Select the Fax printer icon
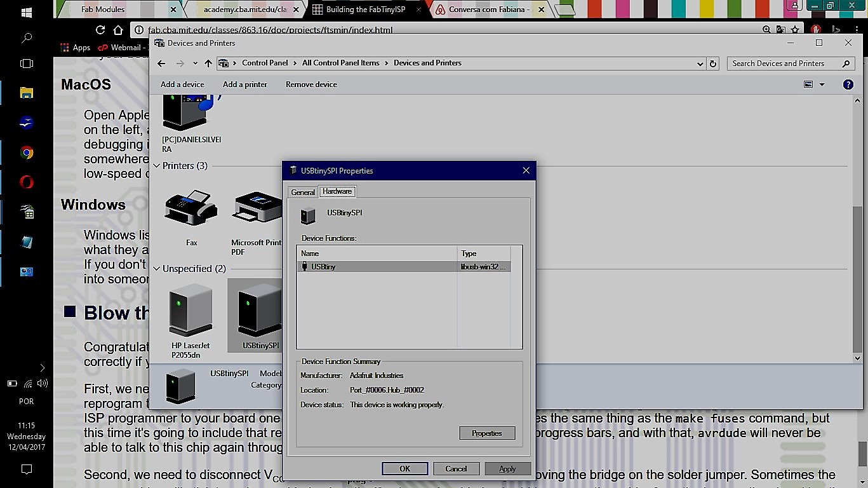The height and width of the screenshot is (488, 868). 192,218
